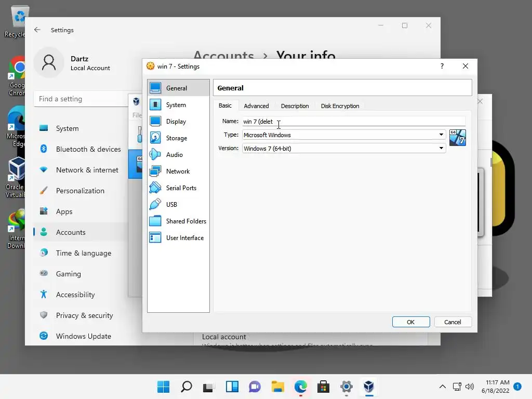
Task: Click the volume speaker tray icon
Action: pos(470,387)
